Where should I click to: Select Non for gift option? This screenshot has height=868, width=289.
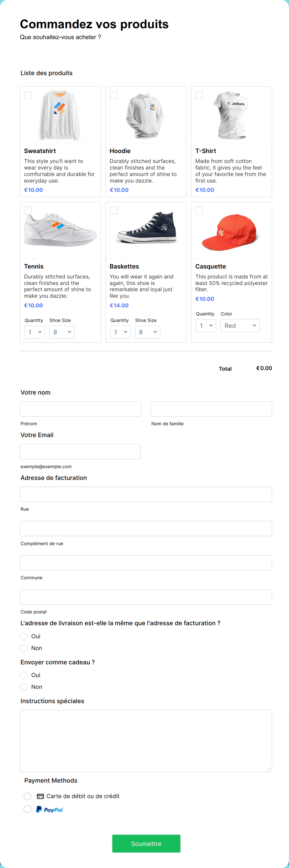(24, 687)
